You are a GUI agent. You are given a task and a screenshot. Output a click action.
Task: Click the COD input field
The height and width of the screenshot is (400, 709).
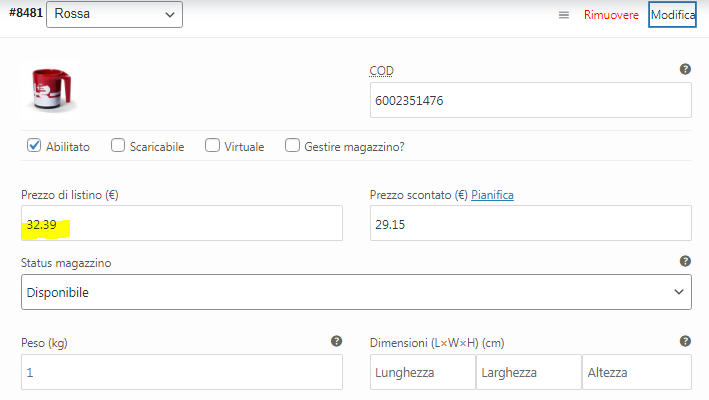point(530,101)
